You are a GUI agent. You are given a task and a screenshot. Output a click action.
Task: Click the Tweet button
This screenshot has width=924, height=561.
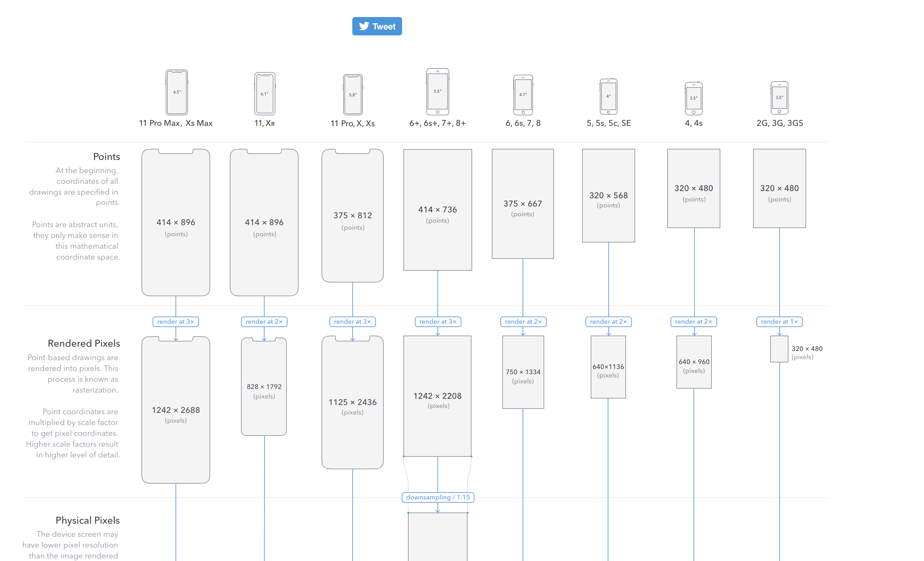[377, 26]
